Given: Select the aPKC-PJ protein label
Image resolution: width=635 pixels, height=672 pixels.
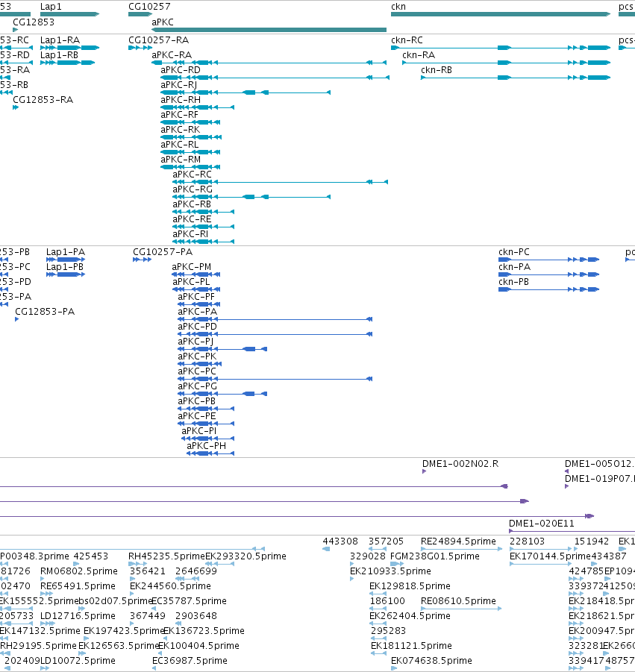Looking at the screenshot, I should click(x=195, y=342).
